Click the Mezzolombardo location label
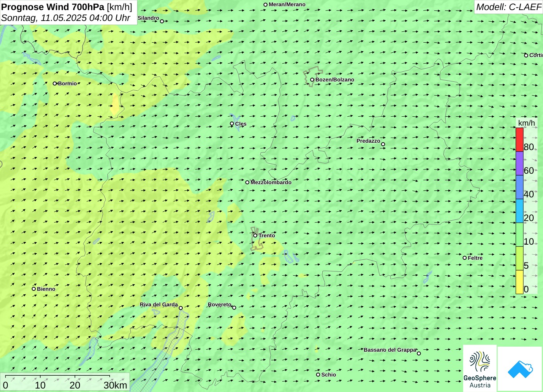The width and height of the screenshot is (543, 392). click(271, 182)
